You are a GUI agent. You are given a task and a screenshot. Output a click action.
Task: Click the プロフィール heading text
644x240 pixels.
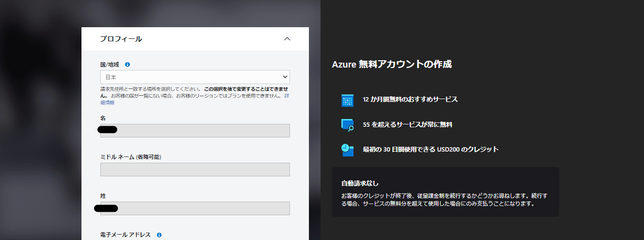(121, 39)
